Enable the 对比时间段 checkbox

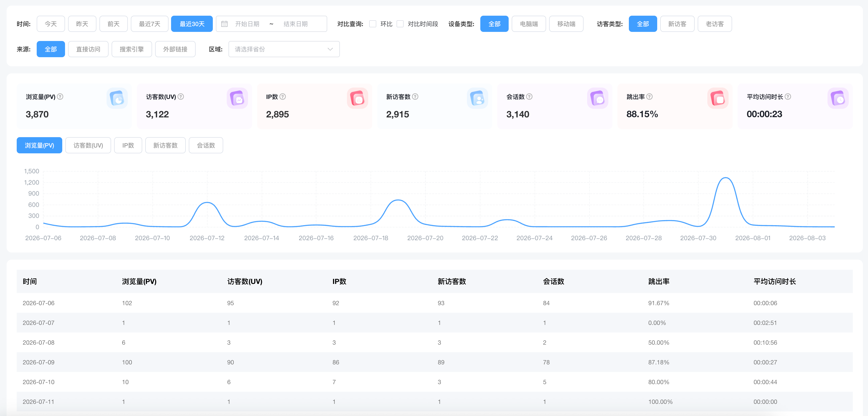400,24
